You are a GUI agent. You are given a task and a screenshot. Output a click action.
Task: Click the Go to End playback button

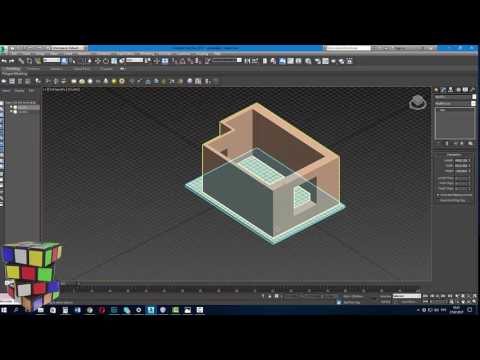click(x=450, y=296)
